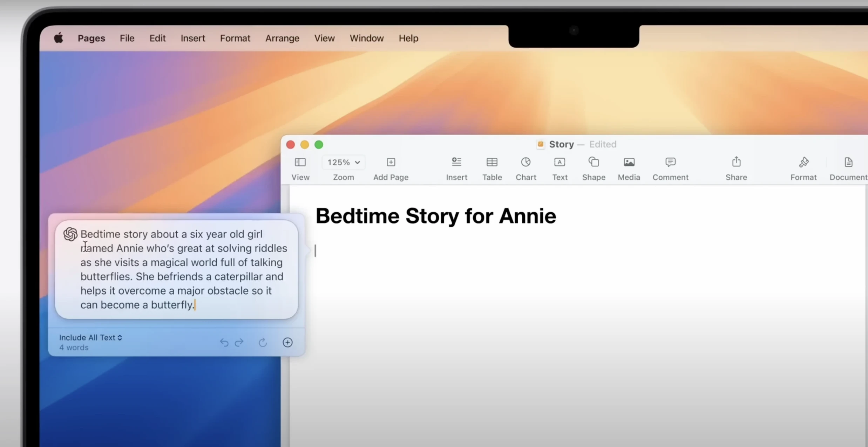
Task: Add a new page to the document
Action: 391,168
